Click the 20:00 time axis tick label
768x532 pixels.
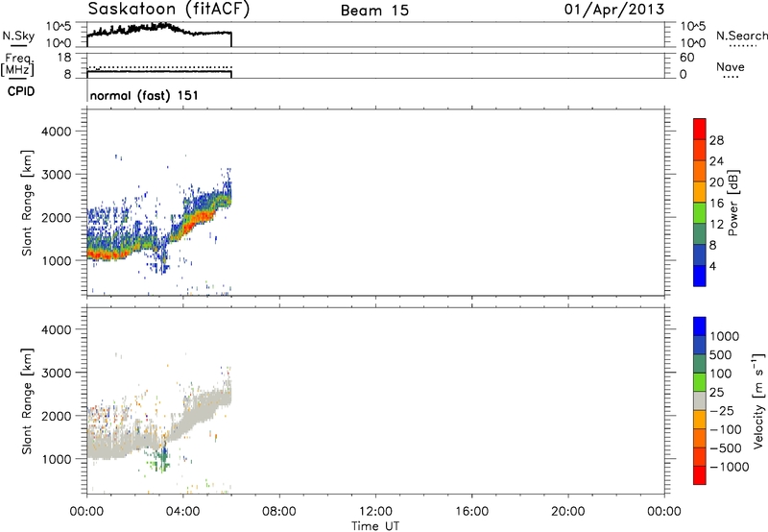click(x=568, y=512)
